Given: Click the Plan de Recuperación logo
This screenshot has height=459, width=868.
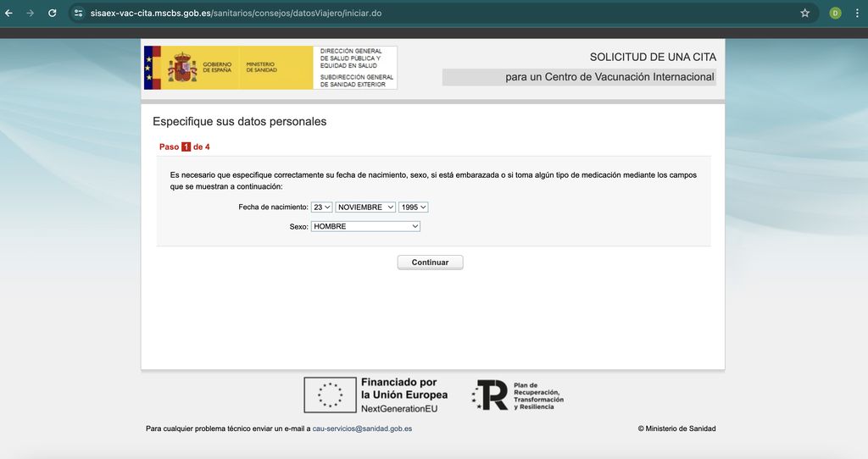Looking at the screenshot, I should point(518,395).
